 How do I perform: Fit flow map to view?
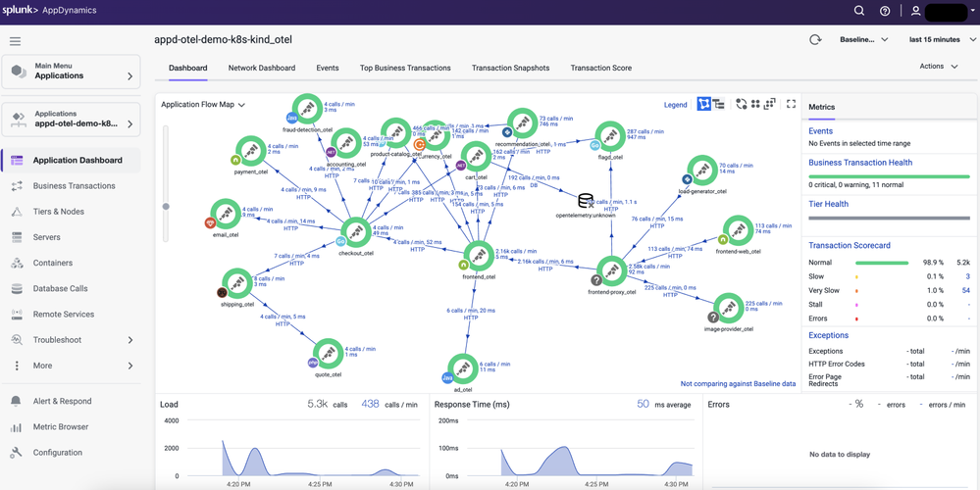click(x=770, y=104)
